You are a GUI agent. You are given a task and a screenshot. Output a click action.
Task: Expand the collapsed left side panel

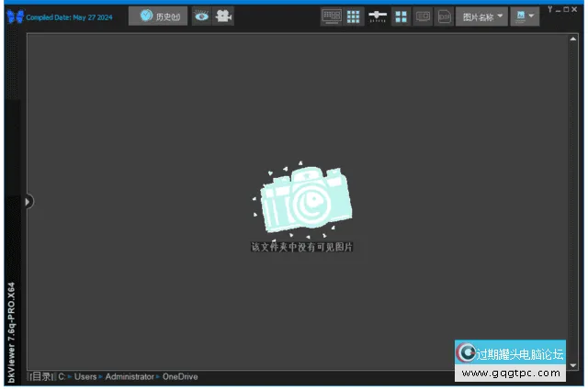tap(28, 201)
